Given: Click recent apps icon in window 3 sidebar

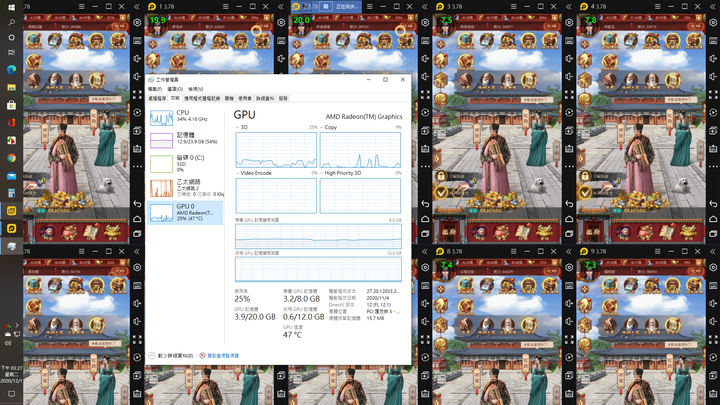Looking at the screenshot, I should point(569,234).
